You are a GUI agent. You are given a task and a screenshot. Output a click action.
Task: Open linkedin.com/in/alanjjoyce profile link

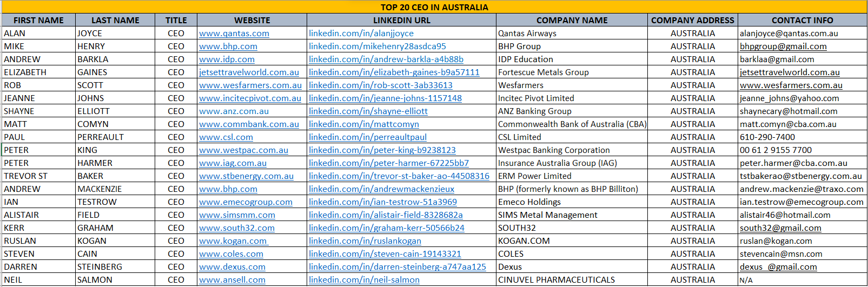coord(361,34)
